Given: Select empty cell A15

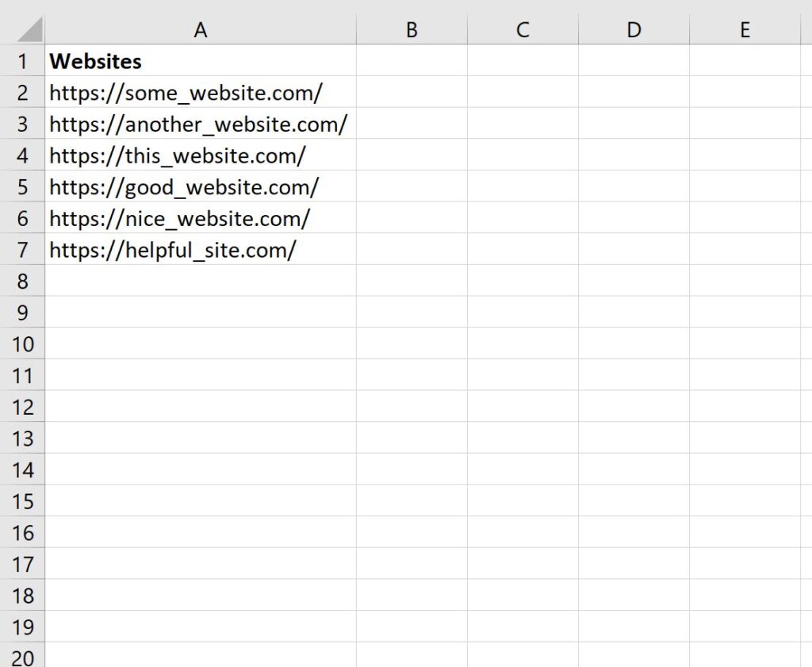Looking at the screenshot, I should pyautogui.click(x=201, y=501).
